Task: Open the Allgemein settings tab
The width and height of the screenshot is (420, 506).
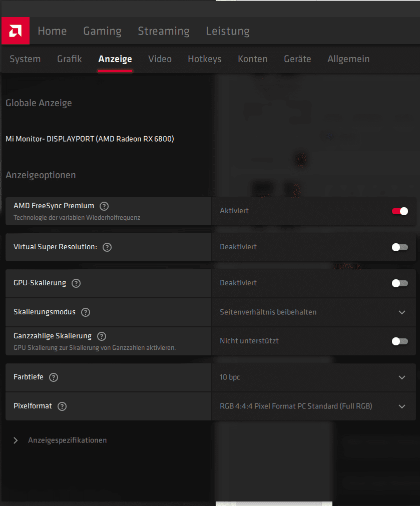Action: pyautogui.click(x=348, y=59)
